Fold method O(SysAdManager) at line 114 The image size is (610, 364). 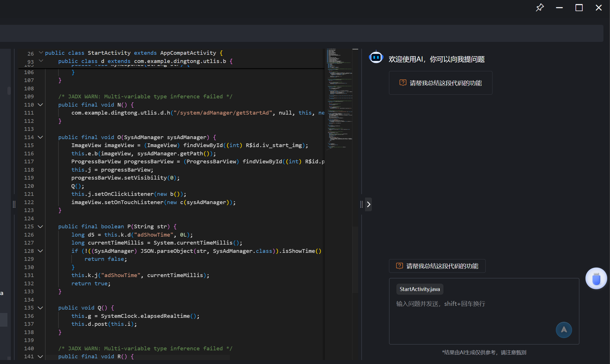pyautogui.click(x=40, y=137)
